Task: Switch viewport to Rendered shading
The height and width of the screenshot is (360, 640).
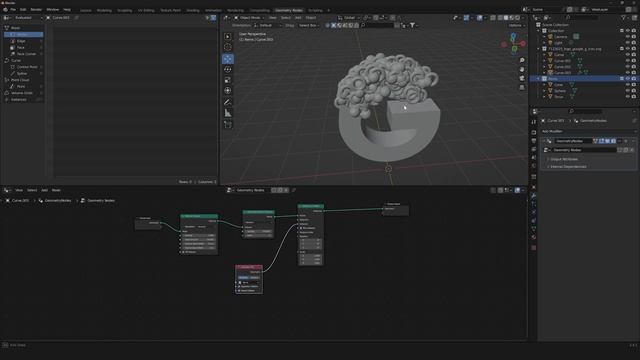Action: tap(518, 18)
